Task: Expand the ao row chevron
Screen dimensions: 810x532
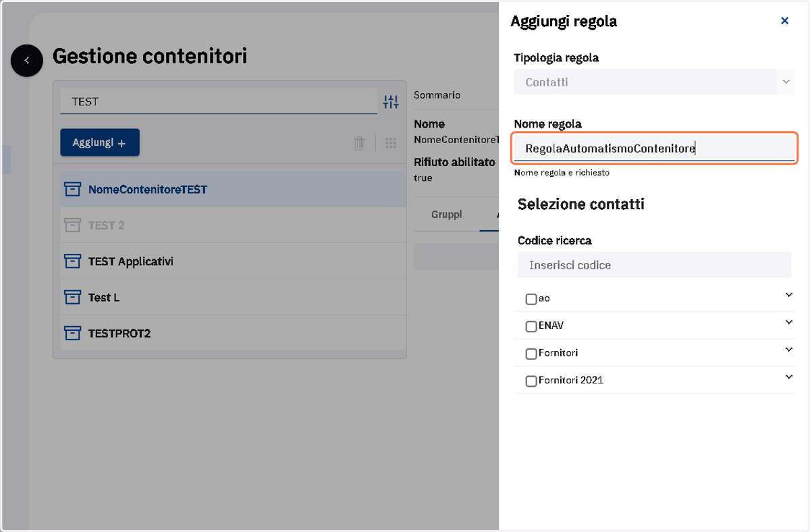Action: [x=789, y=295]
